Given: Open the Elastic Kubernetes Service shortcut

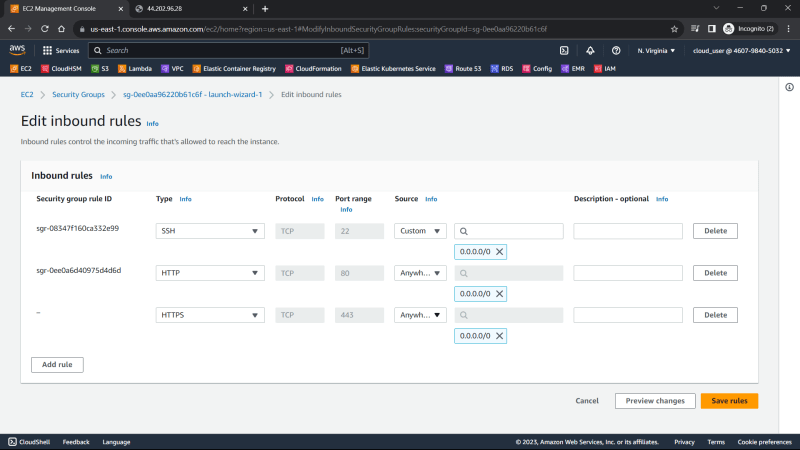Looking at the screenshot, I should (x=393, y=68).
